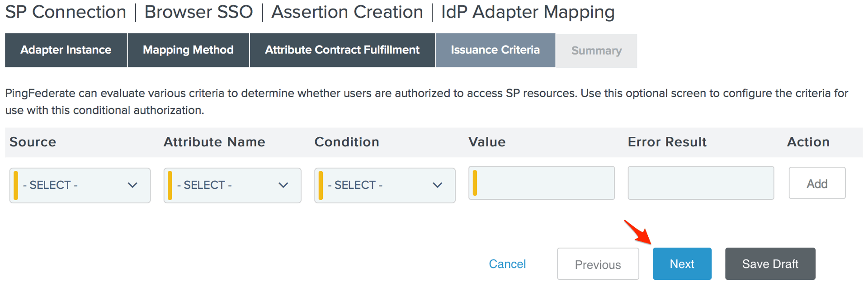Switch to the Adapter Instance tab

tap(66, 50)
